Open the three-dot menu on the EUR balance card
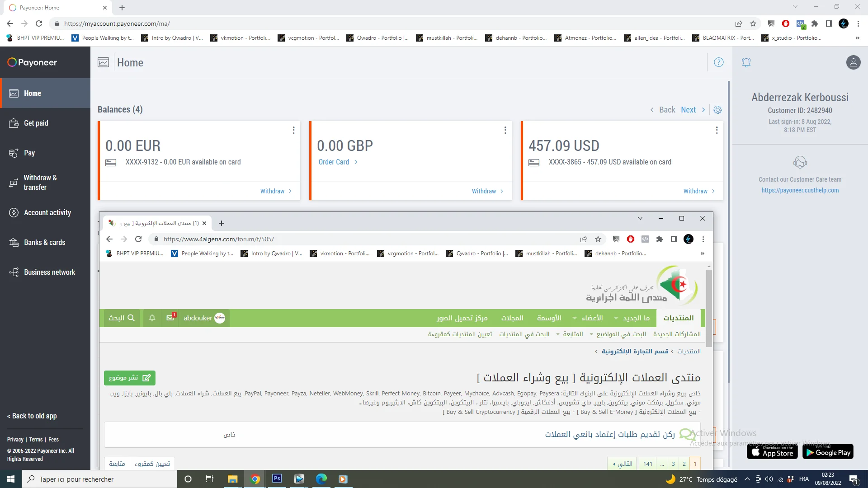Image resolution: width=868 pixels, height=488 pixels. pos(293,130)
